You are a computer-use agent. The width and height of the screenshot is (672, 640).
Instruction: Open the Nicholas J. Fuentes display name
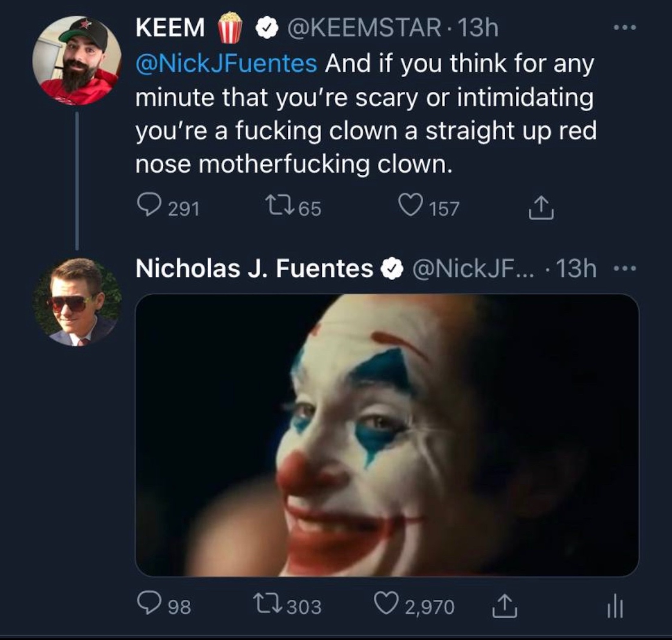[x=254, y=268]
